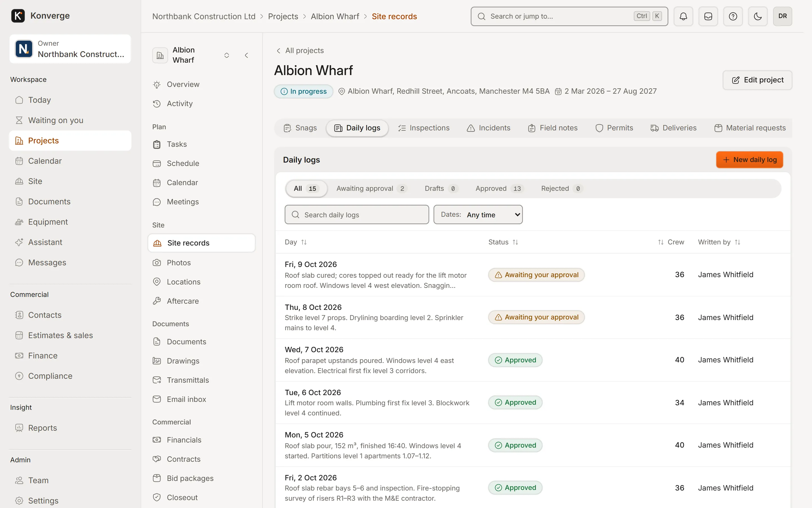
Task: Open the DR user avatar menu
Action: pos(782,16)
